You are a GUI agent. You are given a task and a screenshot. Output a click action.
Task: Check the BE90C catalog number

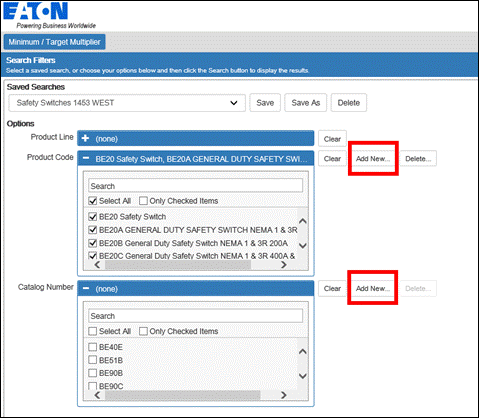[93, 386]
